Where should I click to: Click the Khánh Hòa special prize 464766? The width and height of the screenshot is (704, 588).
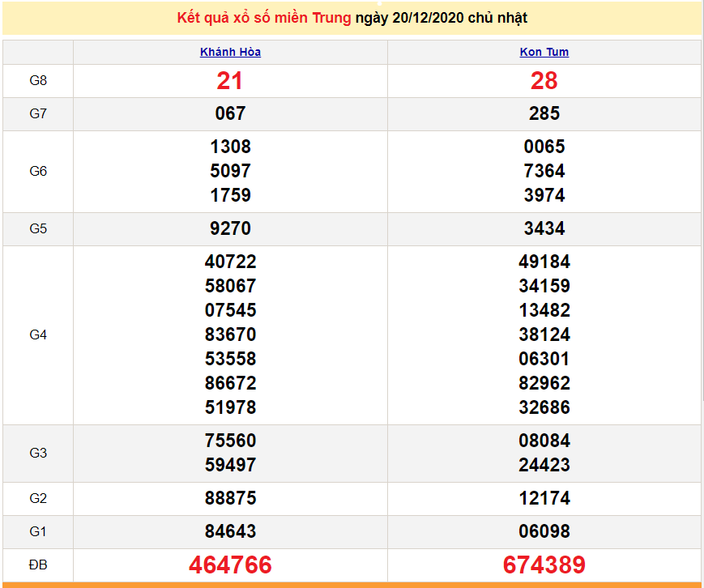pyautogui.click(x=230, y=565)
